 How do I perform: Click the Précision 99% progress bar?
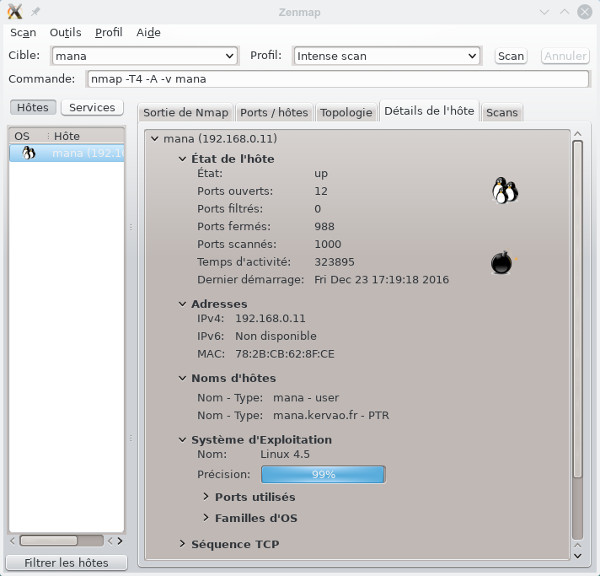point(322,474)
